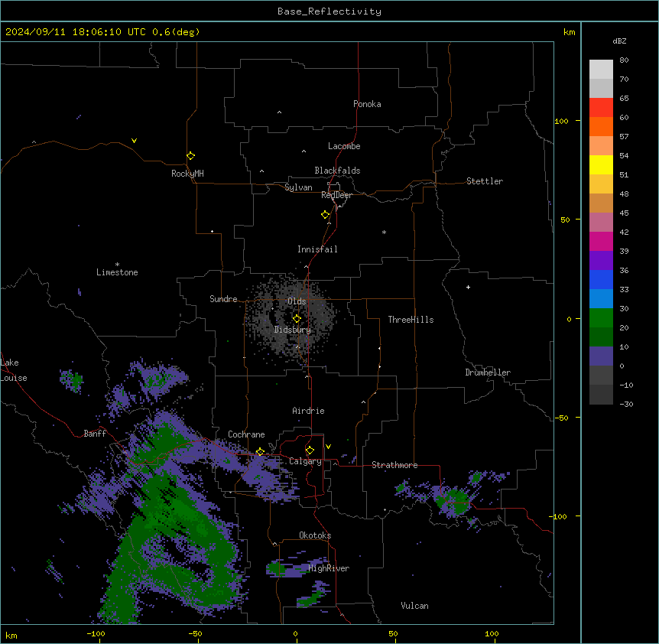Viewport: 659px width, 644px height.
Task: Click the Olds city label
Action: [297, 301]
